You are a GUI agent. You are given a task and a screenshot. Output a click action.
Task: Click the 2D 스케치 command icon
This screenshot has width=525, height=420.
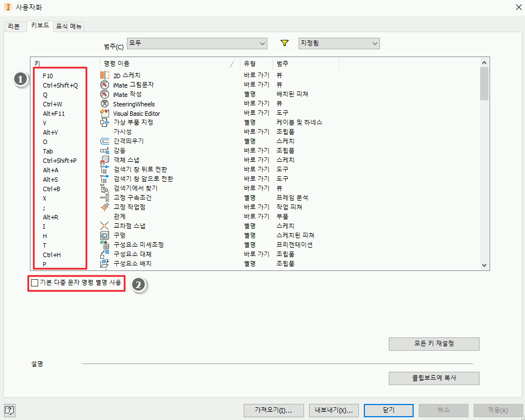point(105,75)
